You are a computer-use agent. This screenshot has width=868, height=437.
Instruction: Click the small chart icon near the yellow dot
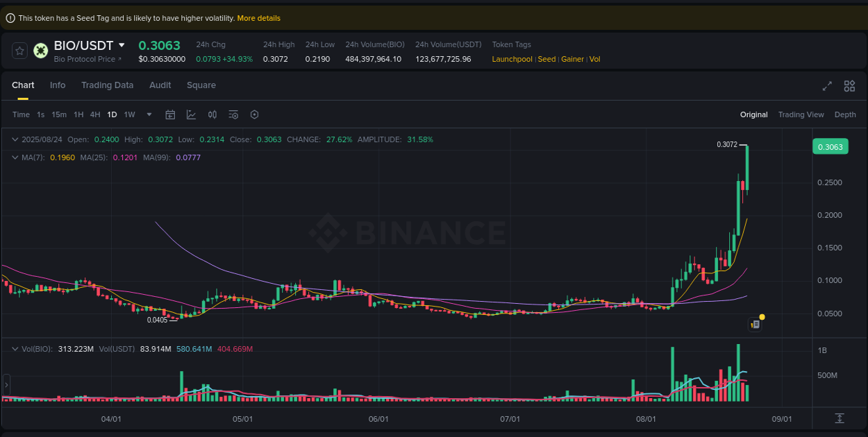[x=755, y=324]
